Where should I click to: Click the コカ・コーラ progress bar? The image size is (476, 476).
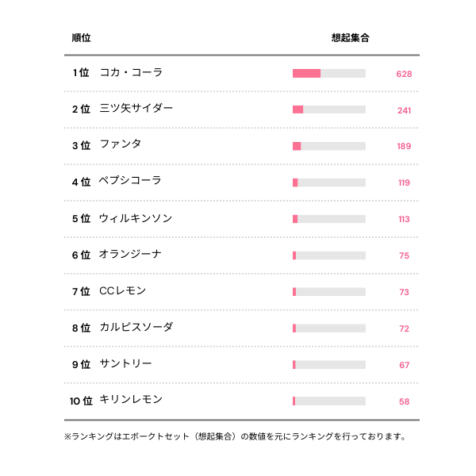pos(328,73)
